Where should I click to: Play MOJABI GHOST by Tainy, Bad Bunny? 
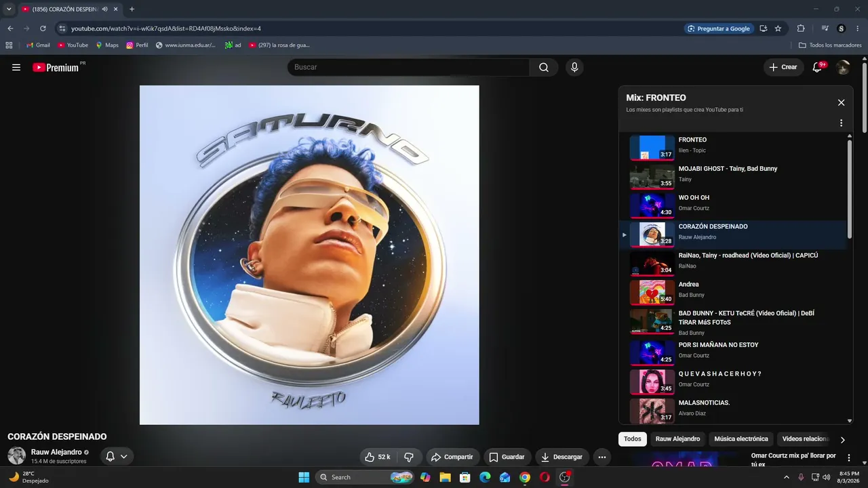[733, 176]
